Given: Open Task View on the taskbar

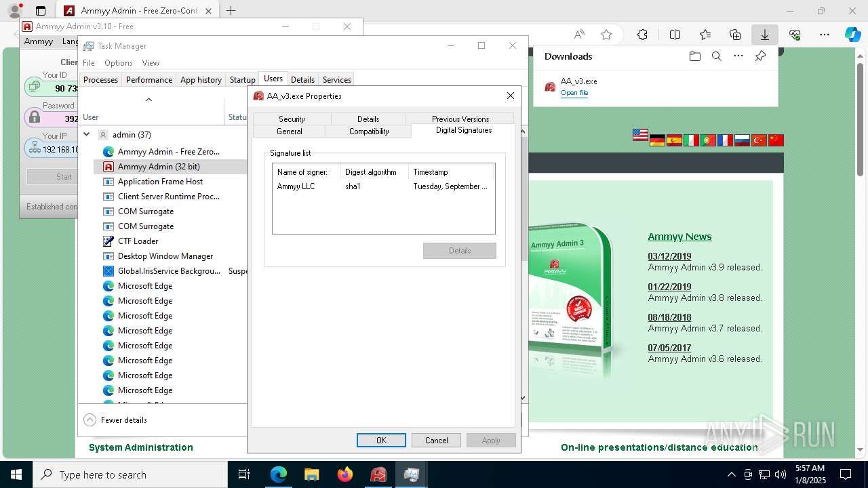Looking at the screenshot, I should pyautogui.click(x=244, y=474).
